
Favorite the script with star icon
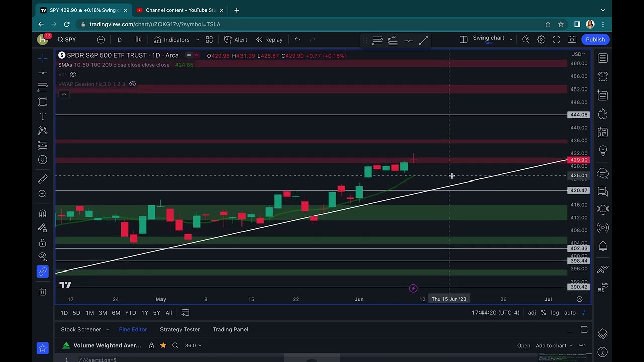(163, 346)
